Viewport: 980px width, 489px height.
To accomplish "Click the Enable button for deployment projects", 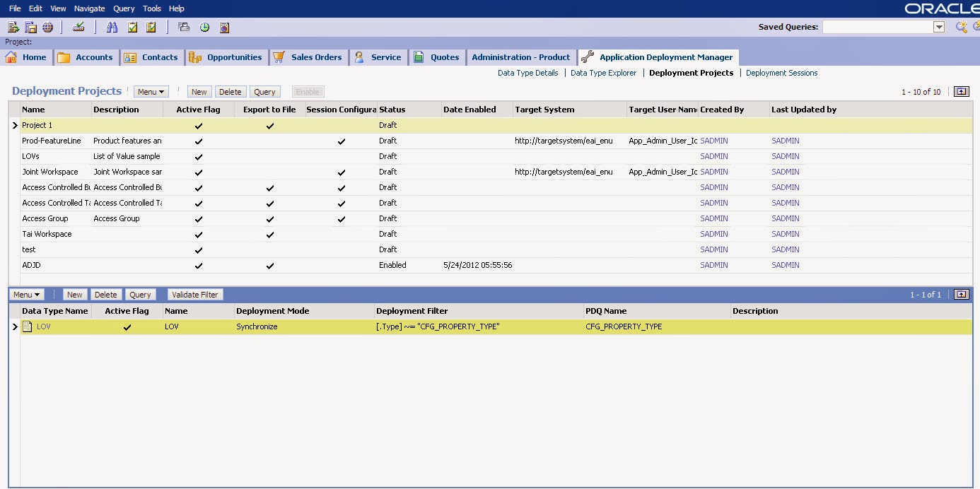I will (308, 90).
